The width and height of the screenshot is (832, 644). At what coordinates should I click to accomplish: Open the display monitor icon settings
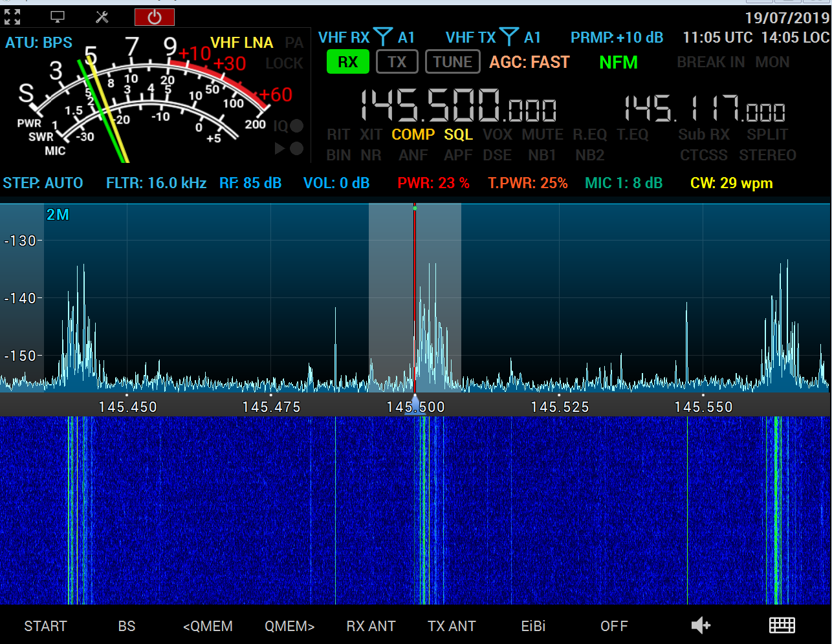tap(58, 17)
